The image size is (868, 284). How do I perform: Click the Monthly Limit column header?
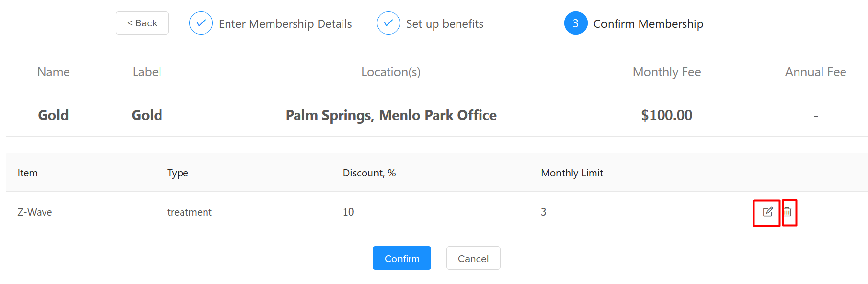click(571, 173)
